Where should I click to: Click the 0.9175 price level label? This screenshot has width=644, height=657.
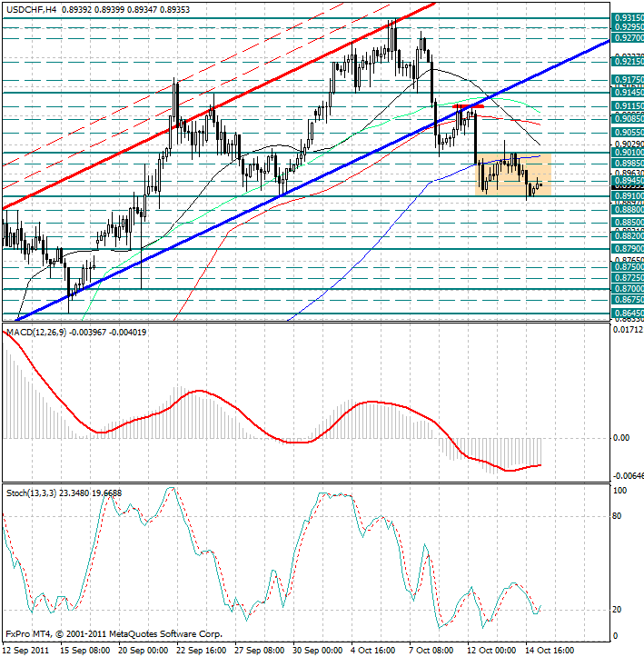click(x=628, y=80)
